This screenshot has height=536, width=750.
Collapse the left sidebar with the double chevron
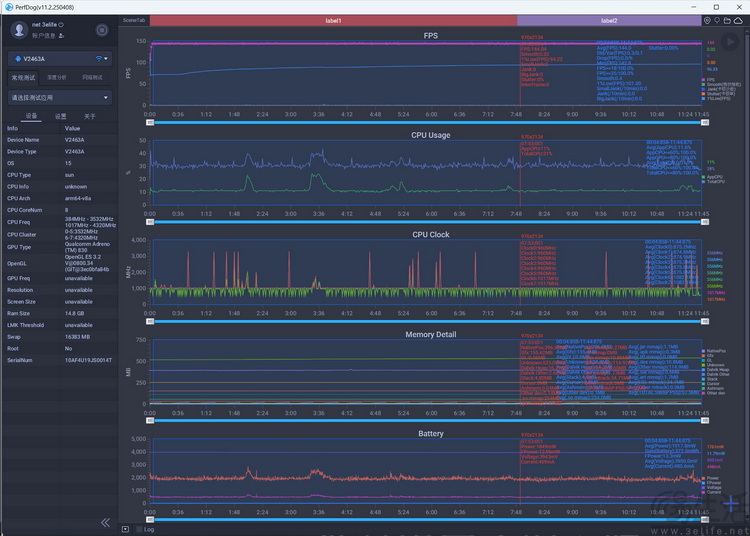tap(106, 523)
